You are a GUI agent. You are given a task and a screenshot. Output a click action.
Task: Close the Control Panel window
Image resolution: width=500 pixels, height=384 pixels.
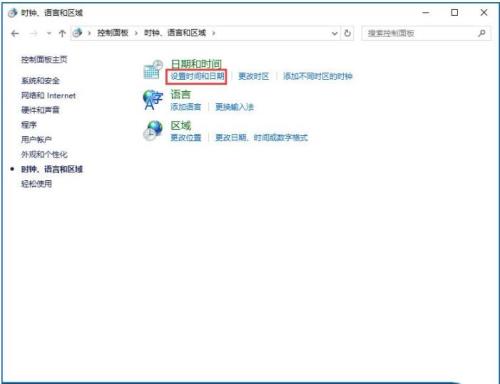click(x=484, y=13)
